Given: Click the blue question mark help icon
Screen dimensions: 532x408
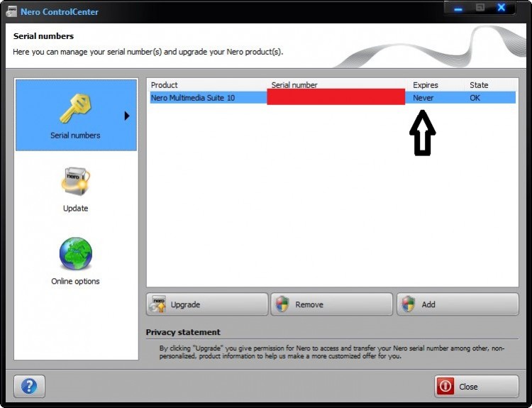Looking at the screenshot, I should 29,386.
